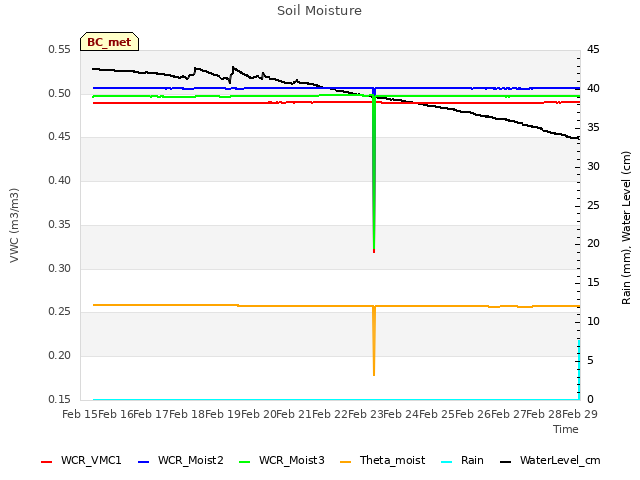Toggle the WCR_Moist2 legend entry
640x480 pixels.
click(181, 460)
